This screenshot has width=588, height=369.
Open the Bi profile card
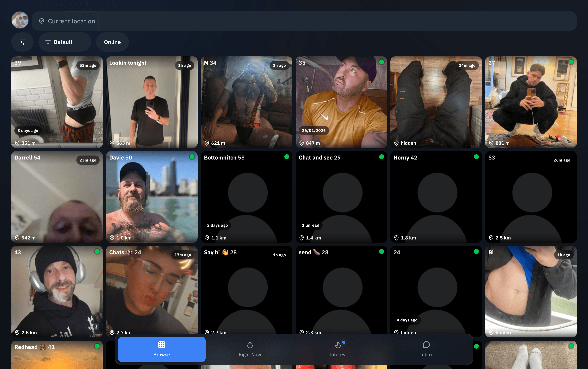tap(531, 291)
